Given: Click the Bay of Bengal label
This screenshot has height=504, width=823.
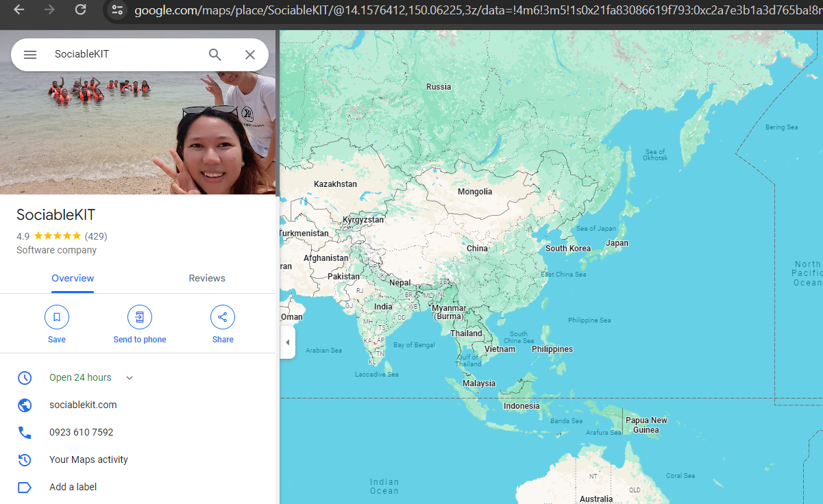Looking at the screenshot, I should (x=414, y=345).
